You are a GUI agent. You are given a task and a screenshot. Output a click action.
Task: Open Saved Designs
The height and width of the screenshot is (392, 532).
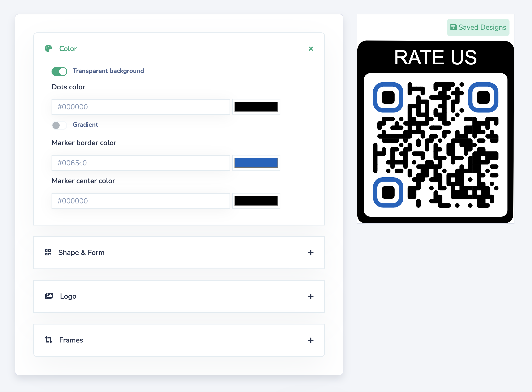click(478, 27)
